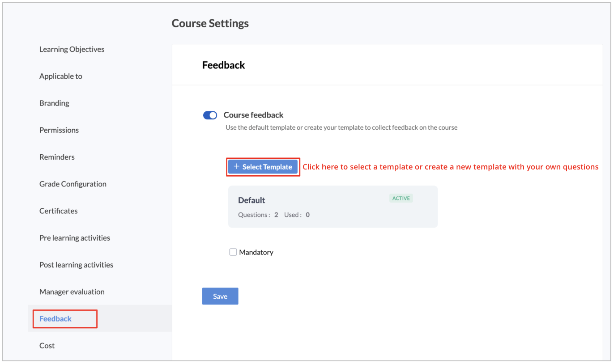
Task: Open the Branding settings page
Action: point(54,103)
